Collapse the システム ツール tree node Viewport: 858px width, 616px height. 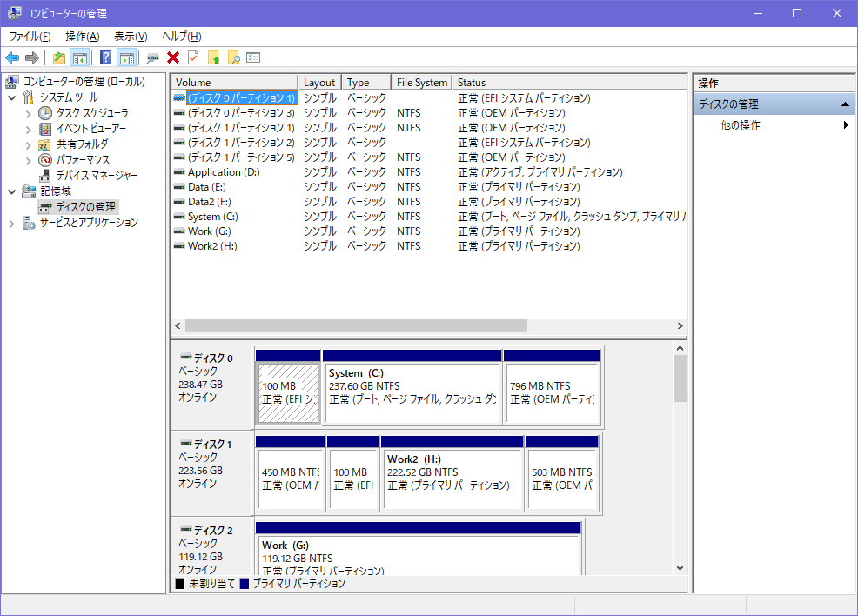click(x=12, y=97)
